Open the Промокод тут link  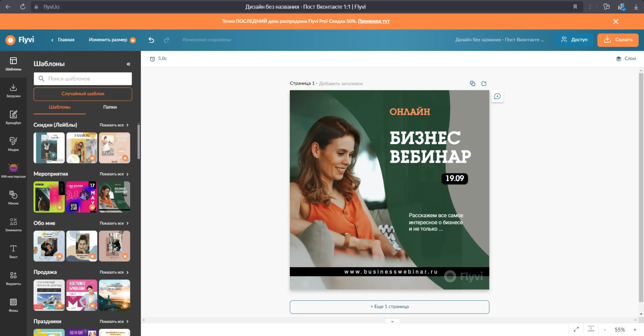pyautogui.click(x=374, y=21)
